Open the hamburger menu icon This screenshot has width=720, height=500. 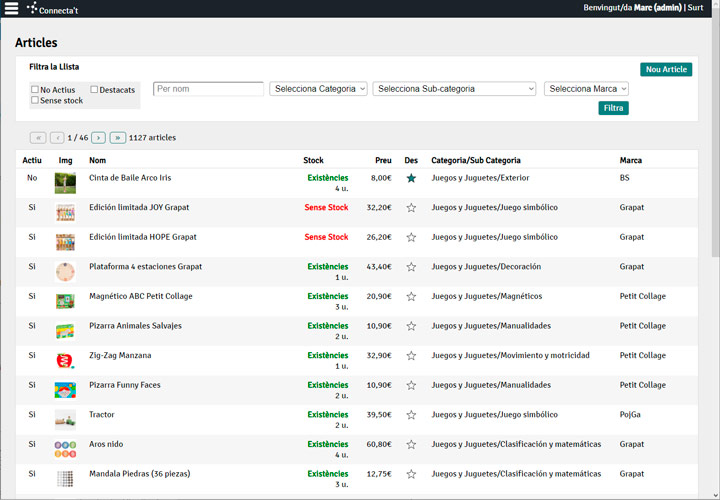11,8
